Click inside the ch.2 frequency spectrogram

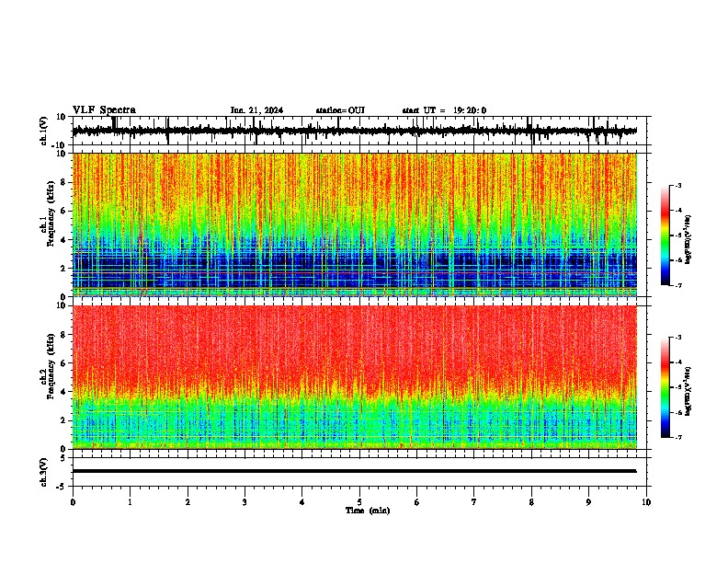click(355, 377)
